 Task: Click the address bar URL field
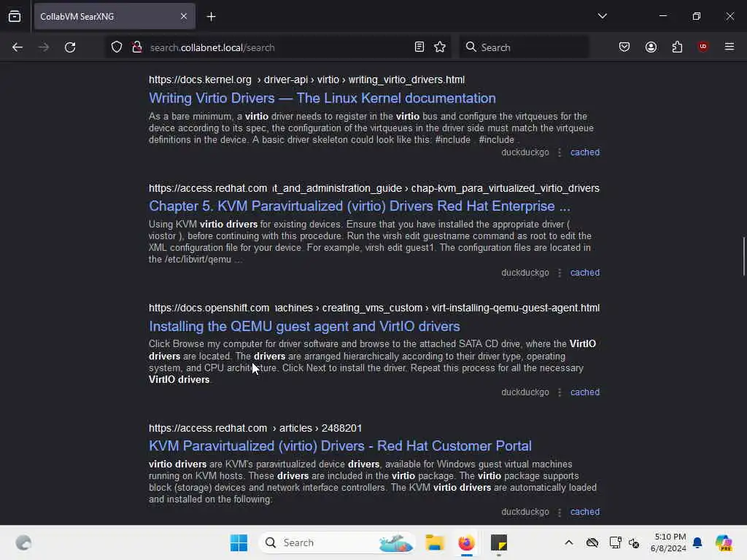coord(279,47)
